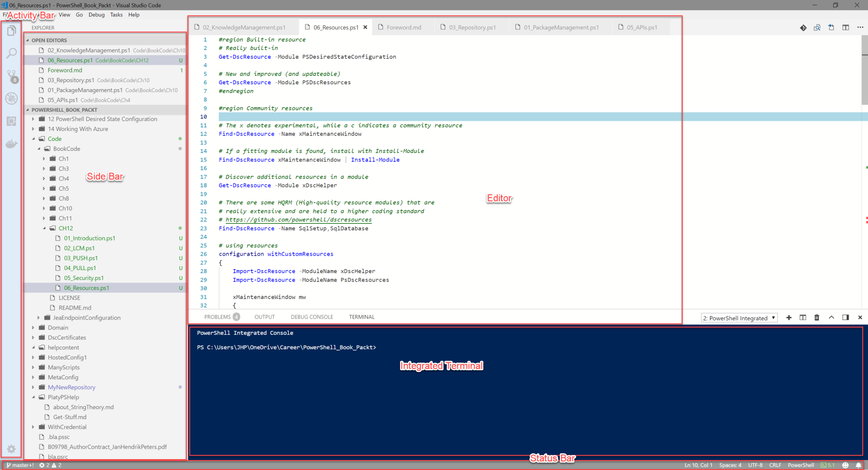868x470 pixels.
Task: Click the open file icon in editor toolbar
Action: 831,27
